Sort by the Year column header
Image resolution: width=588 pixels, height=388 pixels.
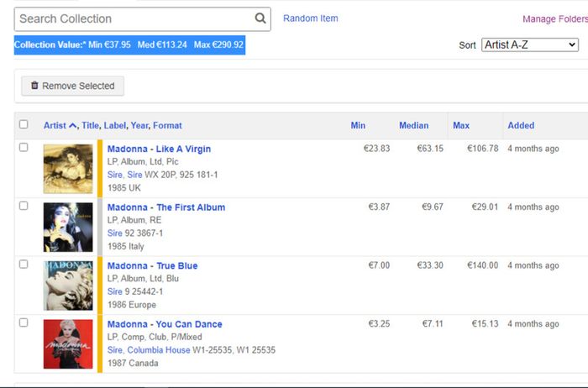pyautogui.click(x=139, y=126)
